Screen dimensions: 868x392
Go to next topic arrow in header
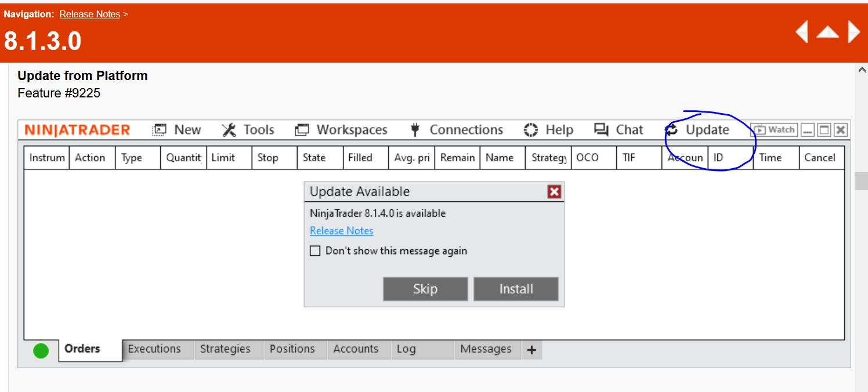853,32
